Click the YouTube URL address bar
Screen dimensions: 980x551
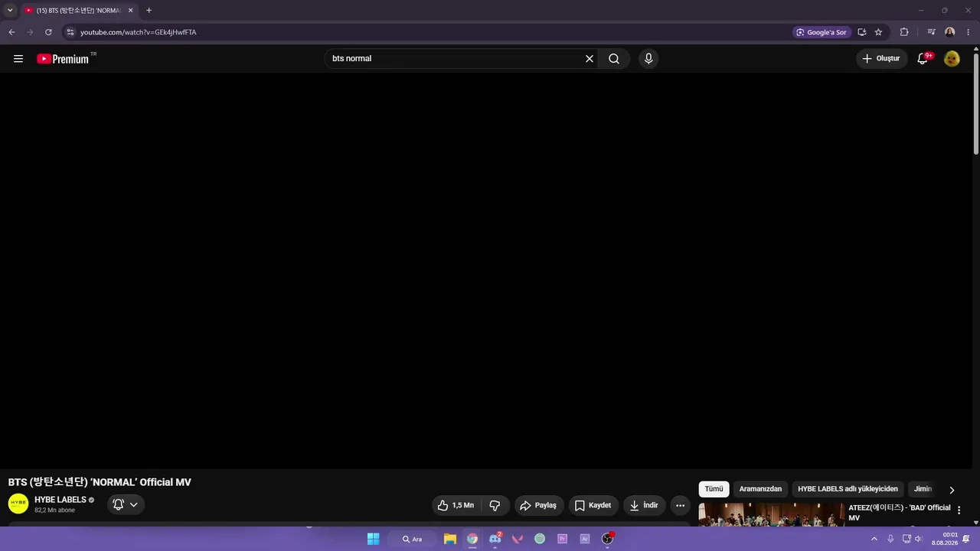point(429,32)
